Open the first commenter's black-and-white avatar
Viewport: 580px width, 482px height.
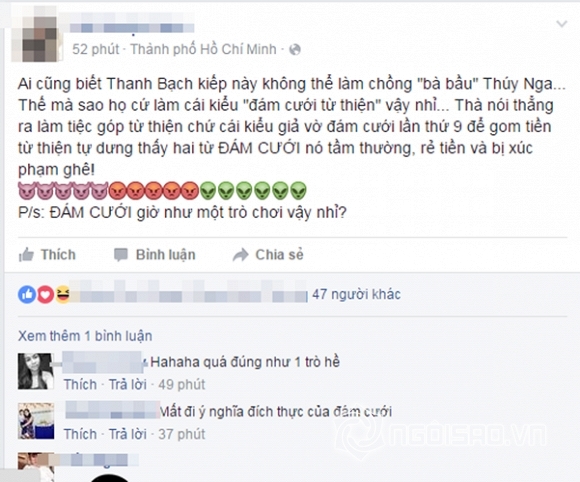pos(36,371)
